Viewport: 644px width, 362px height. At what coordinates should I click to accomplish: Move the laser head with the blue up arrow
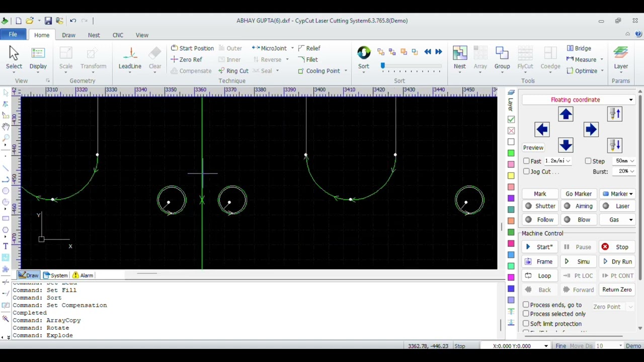(x=566, y=115)
